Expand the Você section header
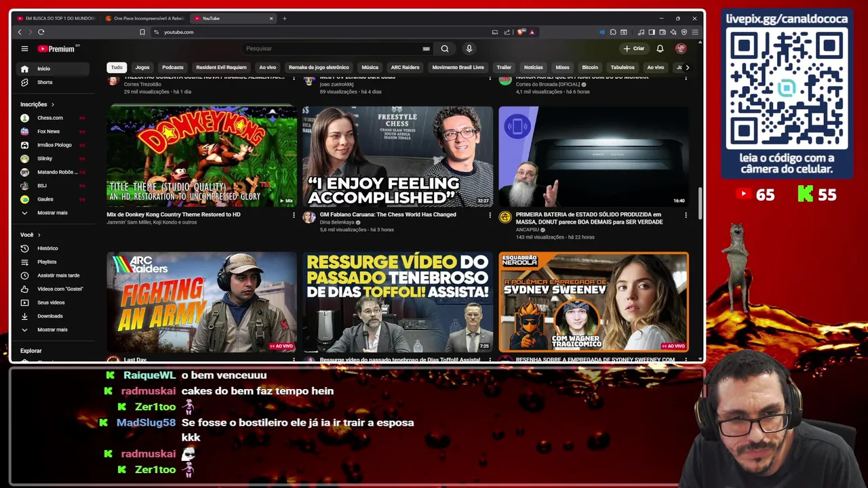The width and height of the screenshot is (868, 488). pos(31,235)
